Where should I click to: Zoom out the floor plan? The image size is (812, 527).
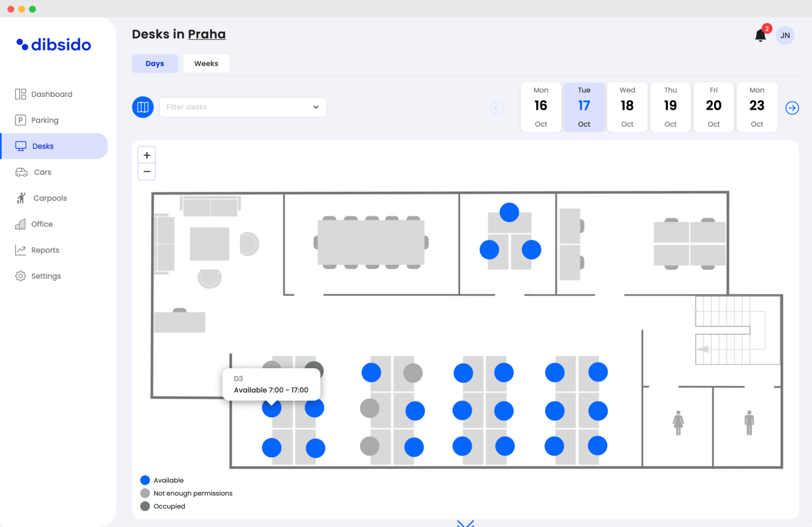147,172
